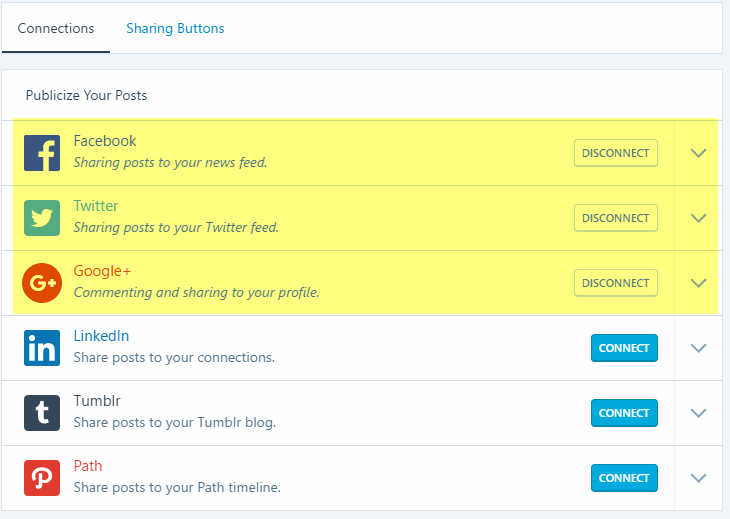Image resolution: width=730 pixels, height=519 pixels.
Task: Click the Path logo icon
Action: [x=42, y=478]
